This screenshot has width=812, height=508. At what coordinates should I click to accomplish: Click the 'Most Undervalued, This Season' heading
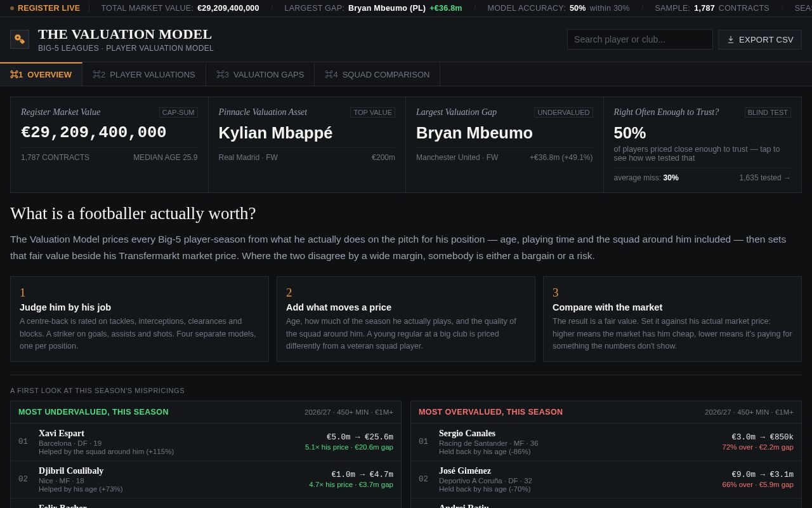coord(93,412)
